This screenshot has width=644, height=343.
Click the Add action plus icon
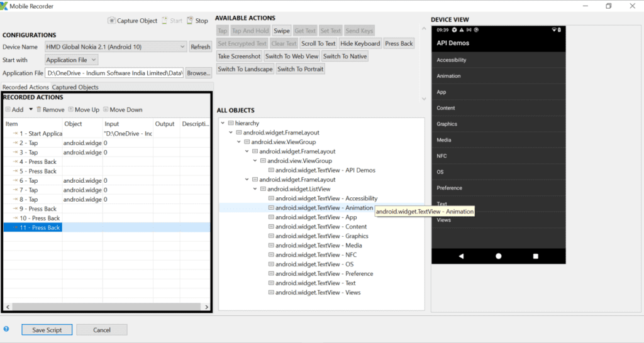click(x=8, y=109)
